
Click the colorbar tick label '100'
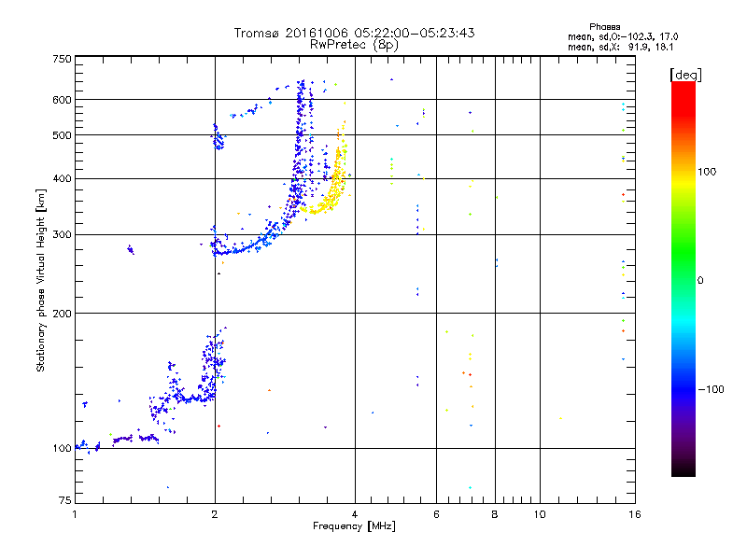[x=707, y=172]
